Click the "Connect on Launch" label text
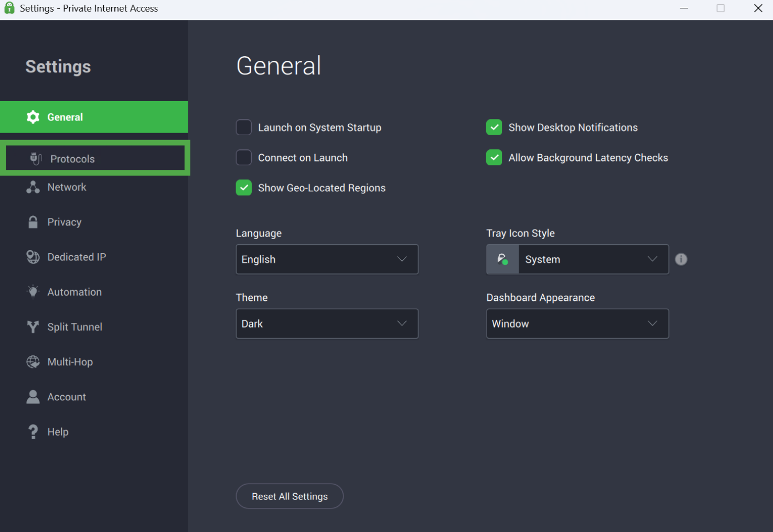773x532 pixels. point(303,157)
